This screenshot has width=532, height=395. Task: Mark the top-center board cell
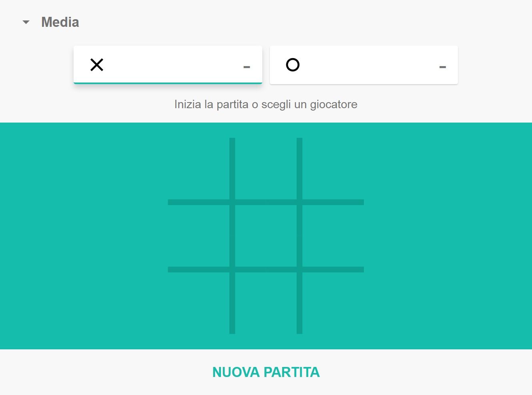pyautogui.click(x=266, y=169)
